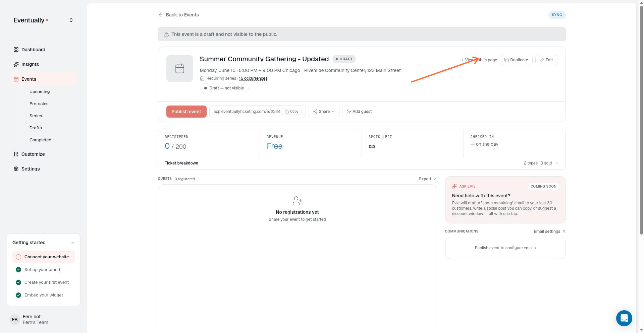Open the FB user avatar
This screenshot has height=333, width=644.
[15, 320]
